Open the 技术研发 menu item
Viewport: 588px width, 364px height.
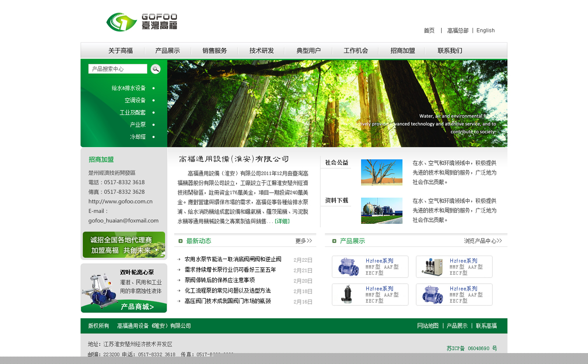pyautogui.click(x=261, y=51)
